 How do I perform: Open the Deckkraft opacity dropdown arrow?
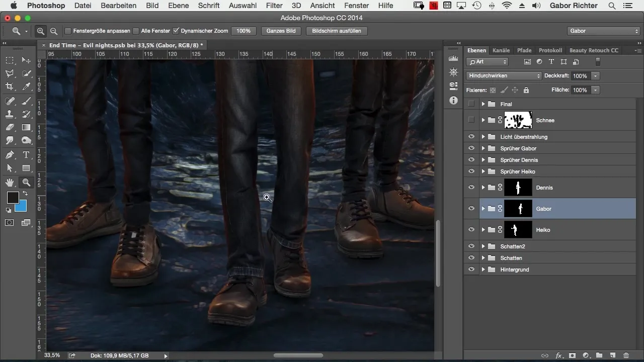pyautogui.click(x=596, y=76)
